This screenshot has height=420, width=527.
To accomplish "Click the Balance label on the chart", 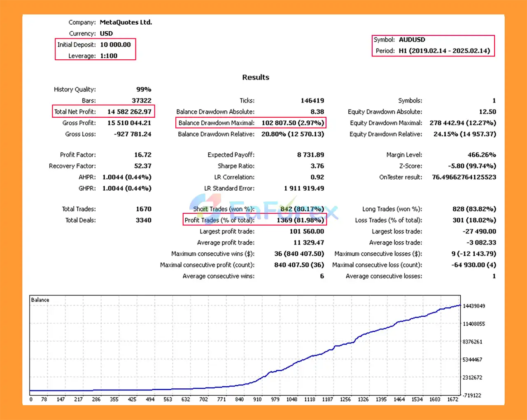I will 40,300.
